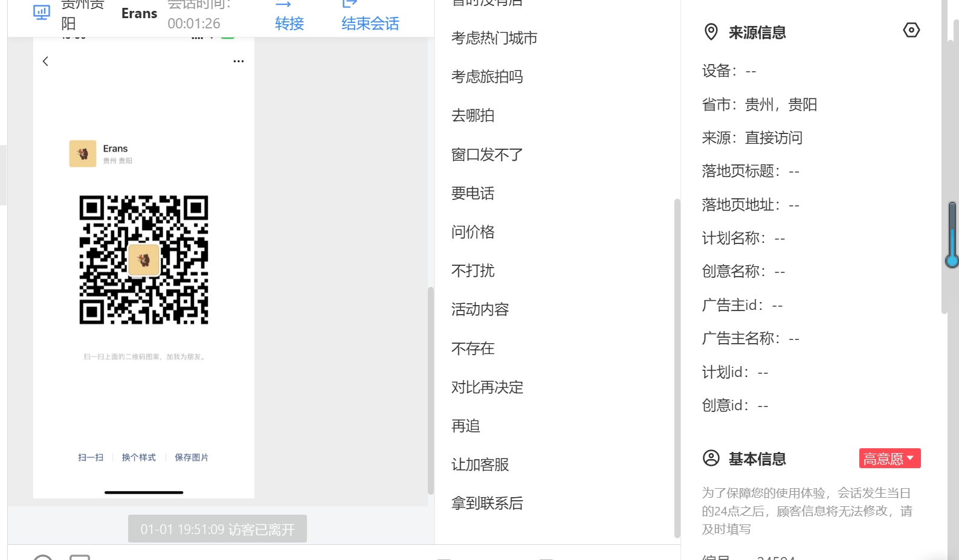959x560 pixels.
Task: Select quick reply 问价格
Action: (x=473, y=232)
